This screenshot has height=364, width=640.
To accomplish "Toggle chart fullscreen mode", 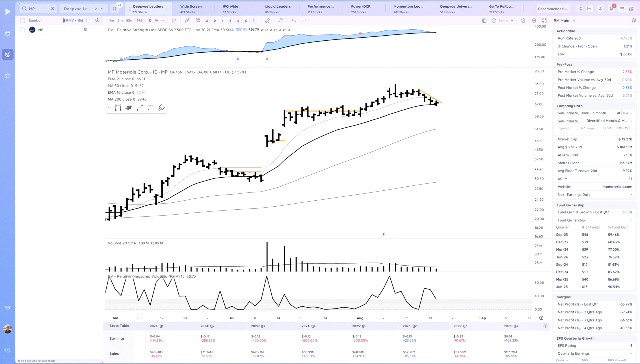I will tap(544, 20).
